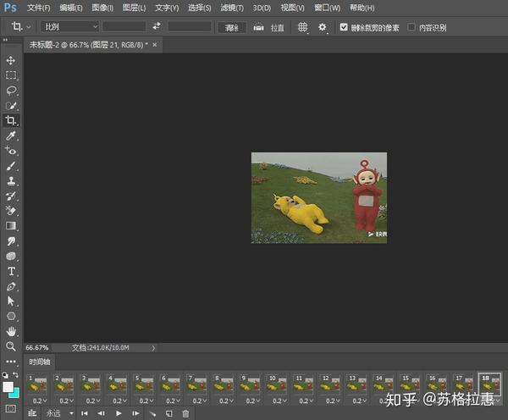Select the Clone Stamp tool
The height and width of the screenshot is (420, 508).
pos(11,181)
